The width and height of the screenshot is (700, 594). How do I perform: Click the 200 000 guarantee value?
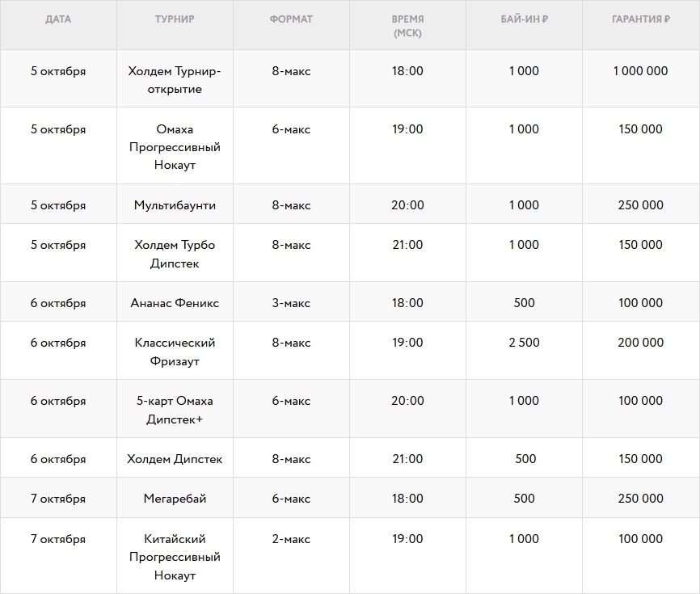pyautogui.click(x=640, y=343)
